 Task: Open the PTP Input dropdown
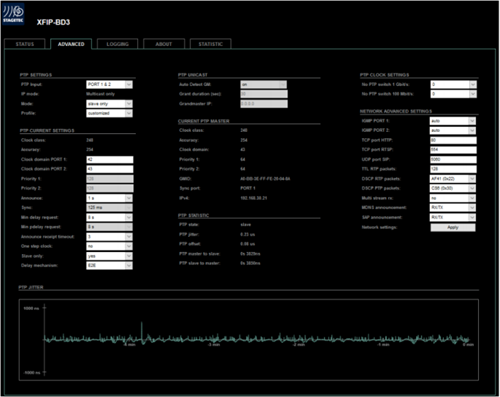(109, 84)
